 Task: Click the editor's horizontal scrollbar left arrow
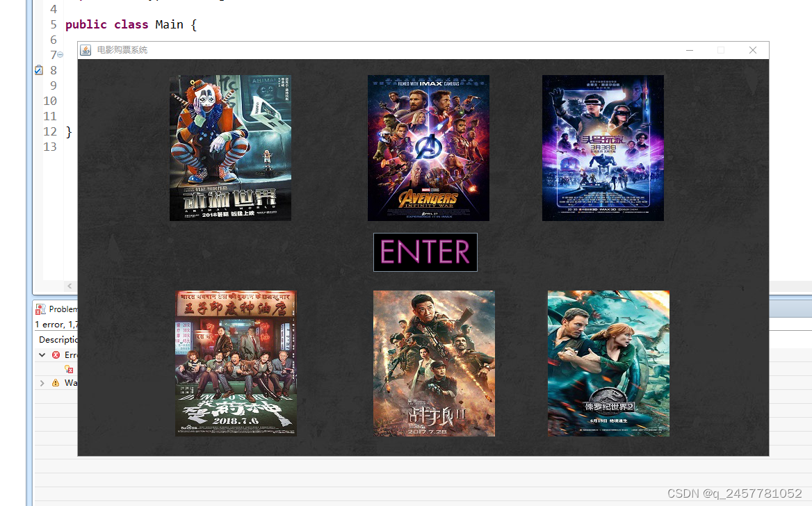(70, 286)
